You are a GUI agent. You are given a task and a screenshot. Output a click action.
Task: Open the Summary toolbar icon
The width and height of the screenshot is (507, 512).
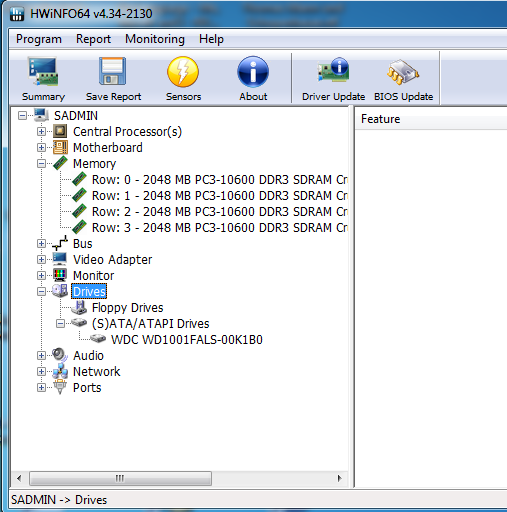[x=43, y=71]
